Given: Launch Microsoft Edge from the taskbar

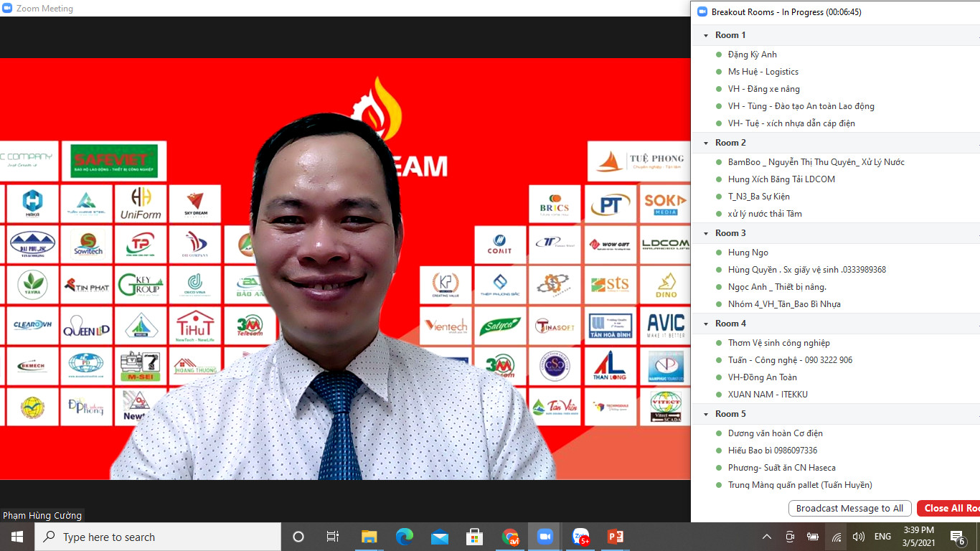Looking at the screenshot, I should [x=405, y=537].
